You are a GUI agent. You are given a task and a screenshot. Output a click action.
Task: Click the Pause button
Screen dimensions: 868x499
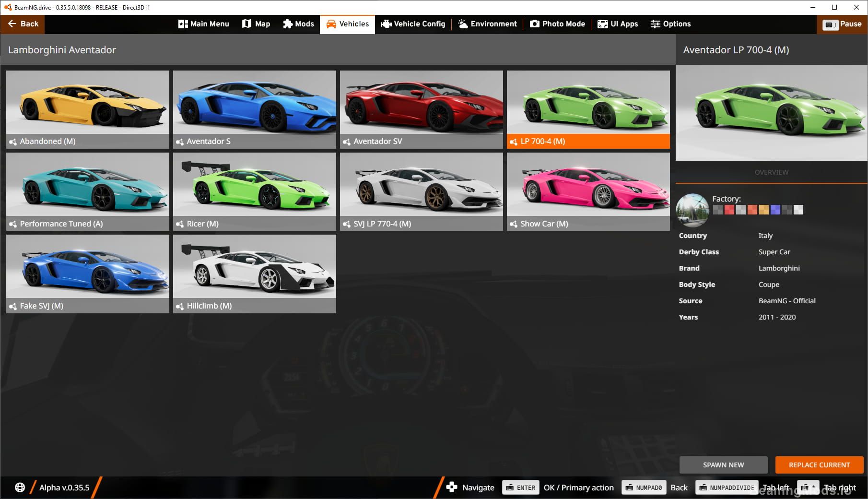[842, 24]
